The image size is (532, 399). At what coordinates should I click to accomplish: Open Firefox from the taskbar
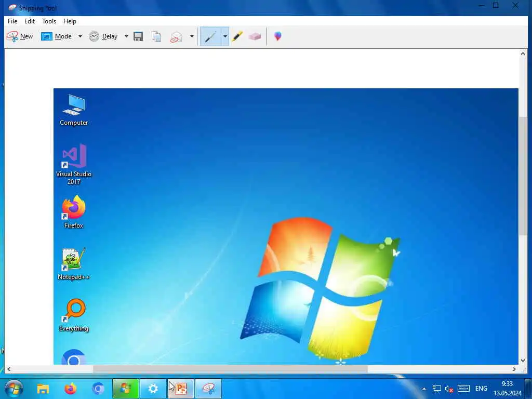[x=71, y=389]
